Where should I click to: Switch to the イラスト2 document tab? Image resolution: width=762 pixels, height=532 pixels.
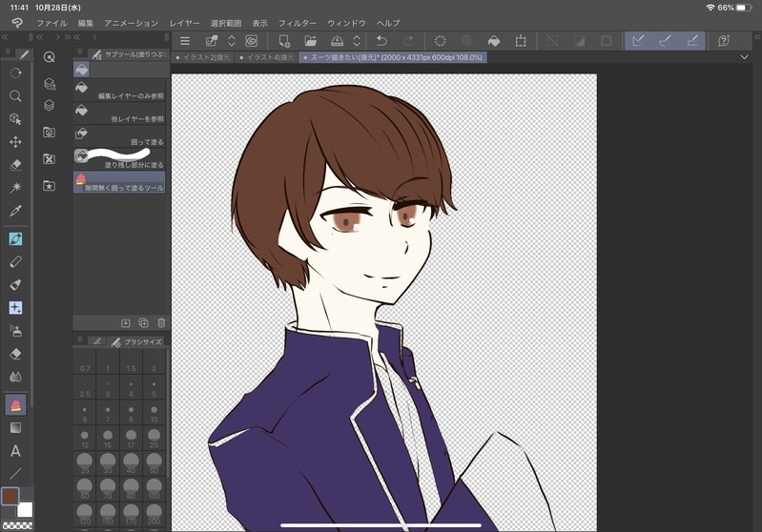(x=203, y=57)
